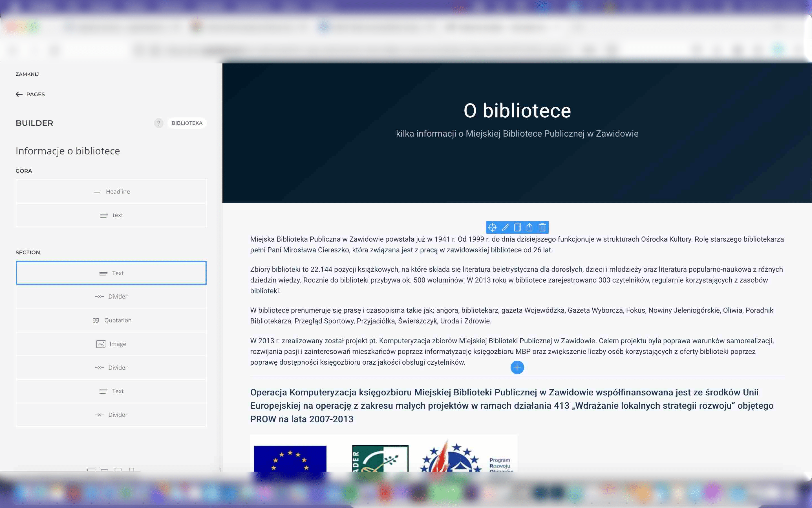This screenshot has width=812, height=508.
Task: Click the BUILDER heading
Action: (x=34, y=123)
